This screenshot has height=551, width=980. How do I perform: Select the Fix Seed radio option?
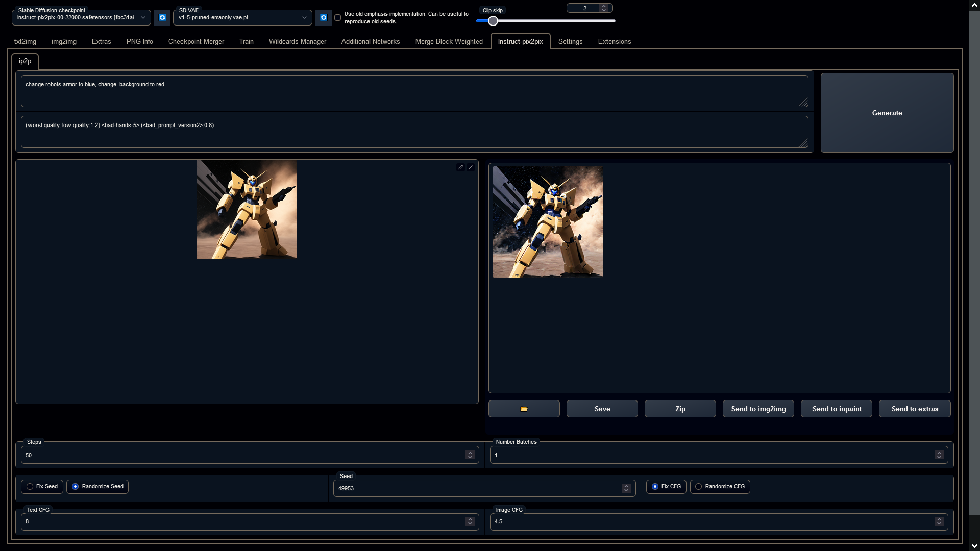pyautogui.click(x=42, y=487)
